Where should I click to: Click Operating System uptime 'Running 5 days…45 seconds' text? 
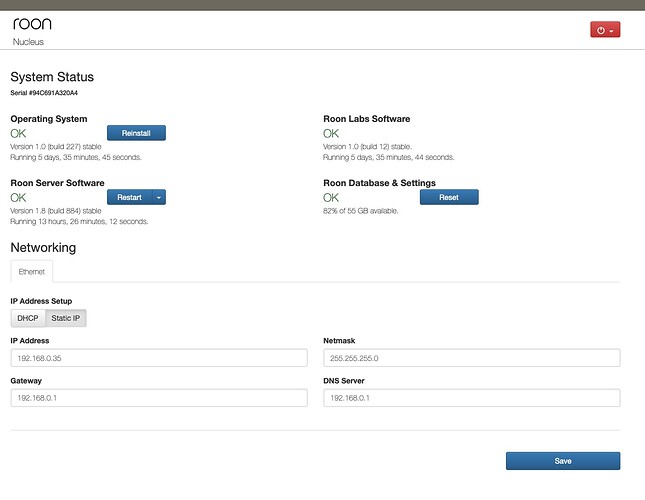tap(76, 157)
